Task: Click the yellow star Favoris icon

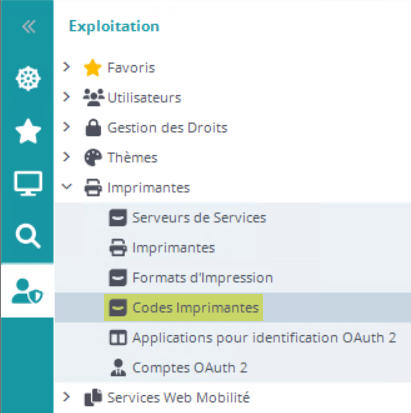Action: [92, 68]
